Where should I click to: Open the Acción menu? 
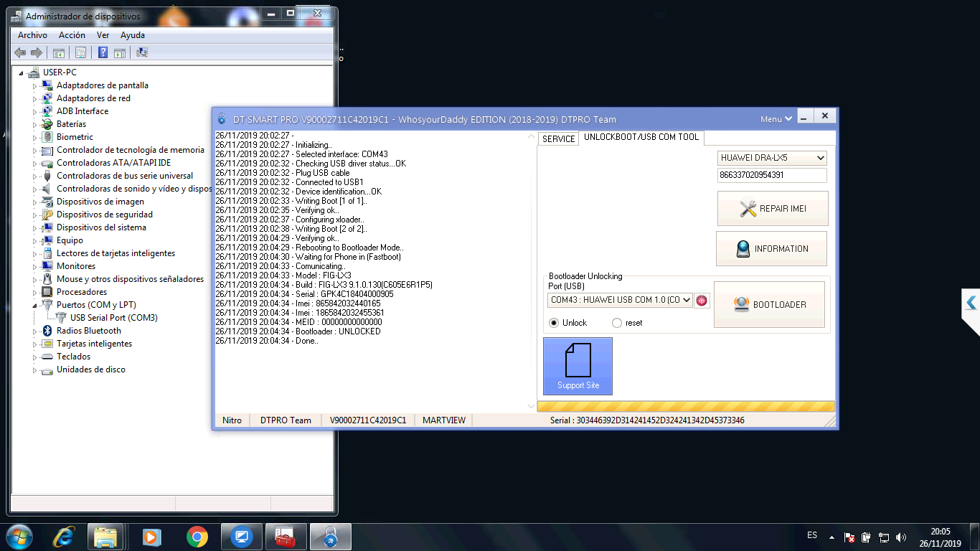pos(72,35)
